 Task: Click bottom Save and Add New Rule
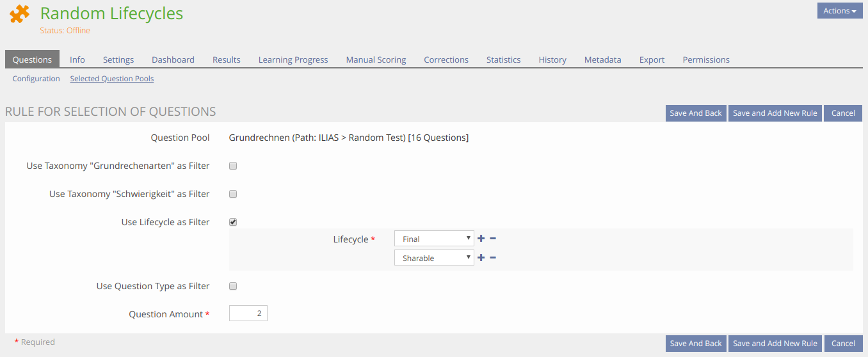click(x=775, y=344)
